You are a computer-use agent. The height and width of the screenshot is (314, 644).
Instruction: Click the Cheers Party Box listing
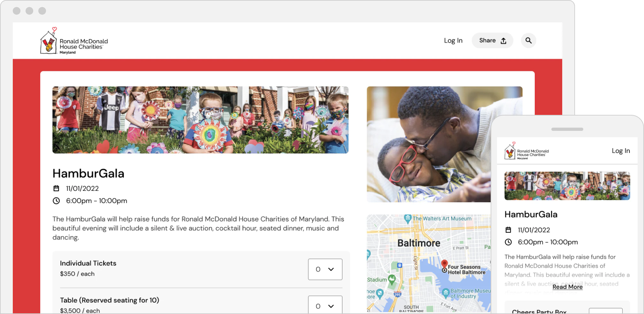[x=539, y=311]
